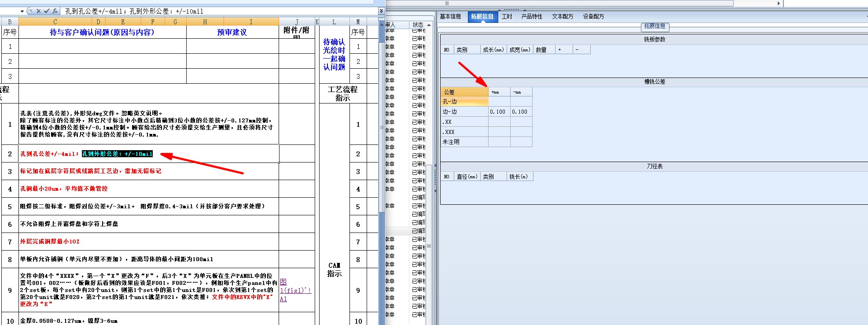The image size is (868, 325).
Task: Click the 槽铣公差 section title
Action: point(655,82)
